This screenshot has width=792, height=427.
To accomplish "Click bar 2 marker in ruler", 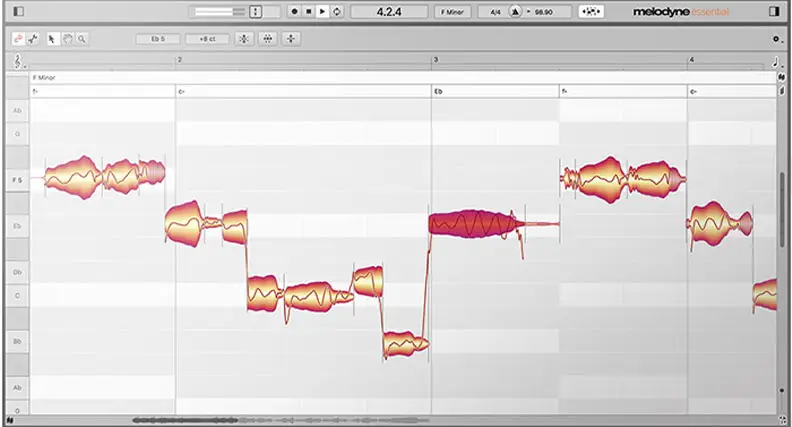I will click(x=179, y=60).
